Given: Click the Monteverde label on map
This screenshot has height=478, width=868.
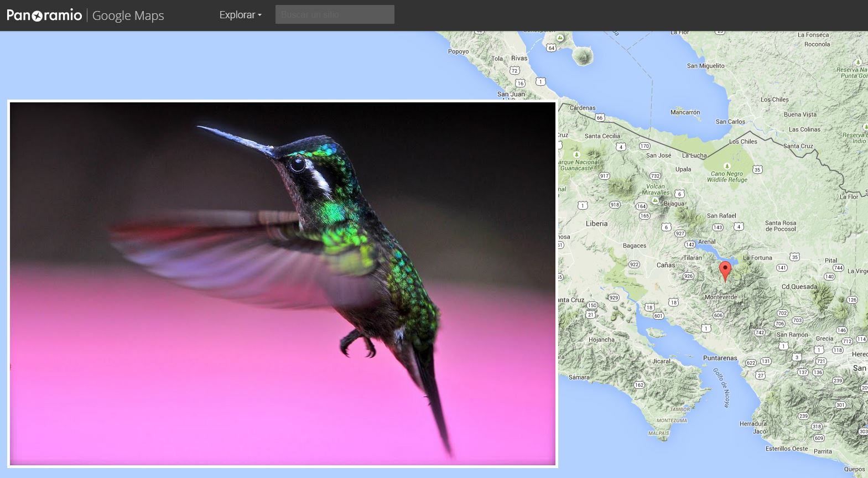Looking at the screenshot, I should (x=721, y=297).
